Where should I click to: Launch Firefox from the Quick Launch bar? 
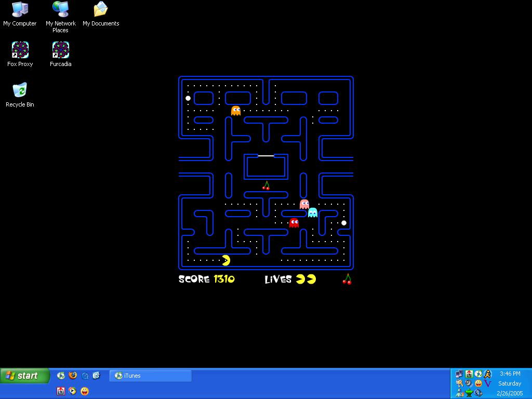[73, 375]
